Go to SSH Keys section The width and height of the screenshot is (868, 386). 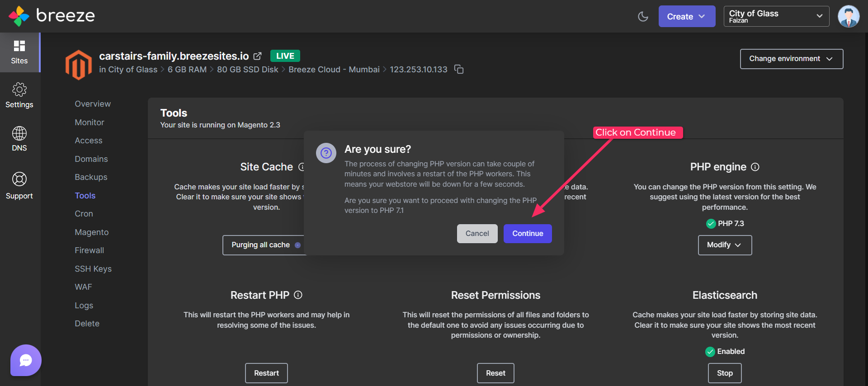[x=93, y=269]
